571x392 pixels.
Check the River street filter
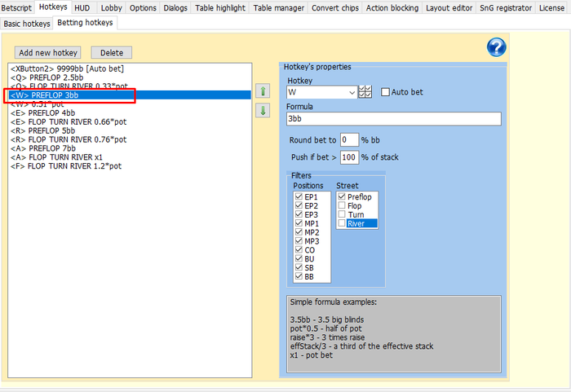click(x=342, y=223)
